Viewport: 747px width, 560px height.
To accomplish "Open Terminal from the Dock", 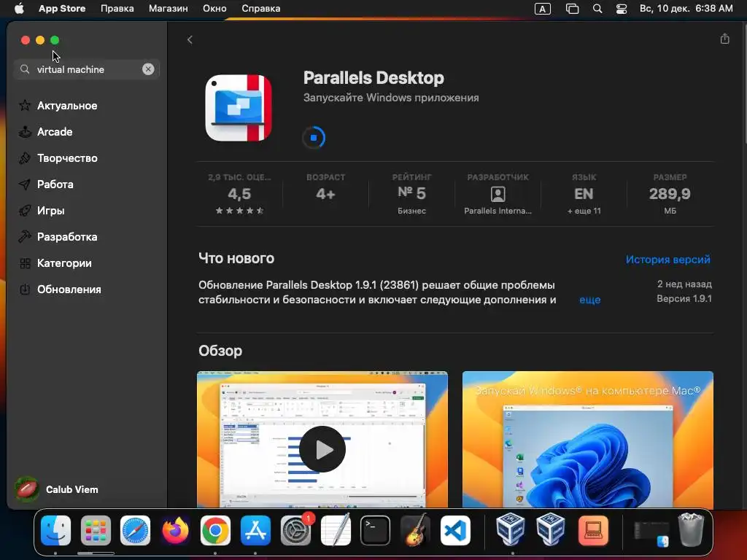I will pyautogui.click(x=376, y=530).
